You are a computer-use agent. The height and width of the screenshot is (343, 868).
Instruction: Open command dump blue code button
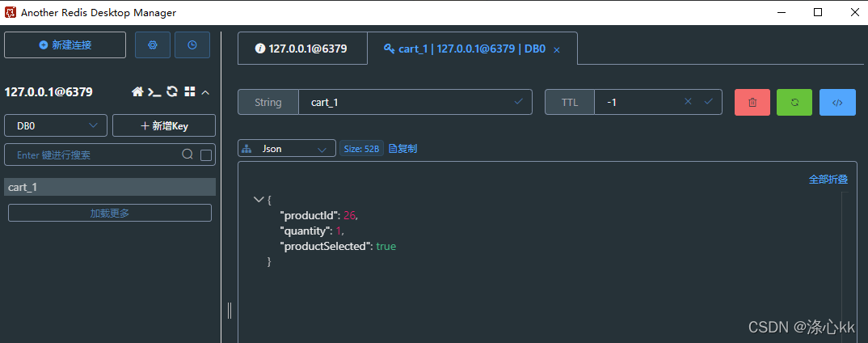click(x=837, y=103)
